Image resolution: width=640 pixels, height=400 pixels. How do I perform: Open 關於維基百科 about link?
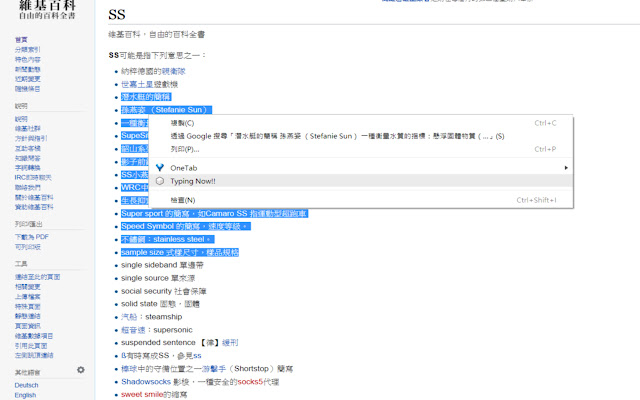[x=34, y=197]
